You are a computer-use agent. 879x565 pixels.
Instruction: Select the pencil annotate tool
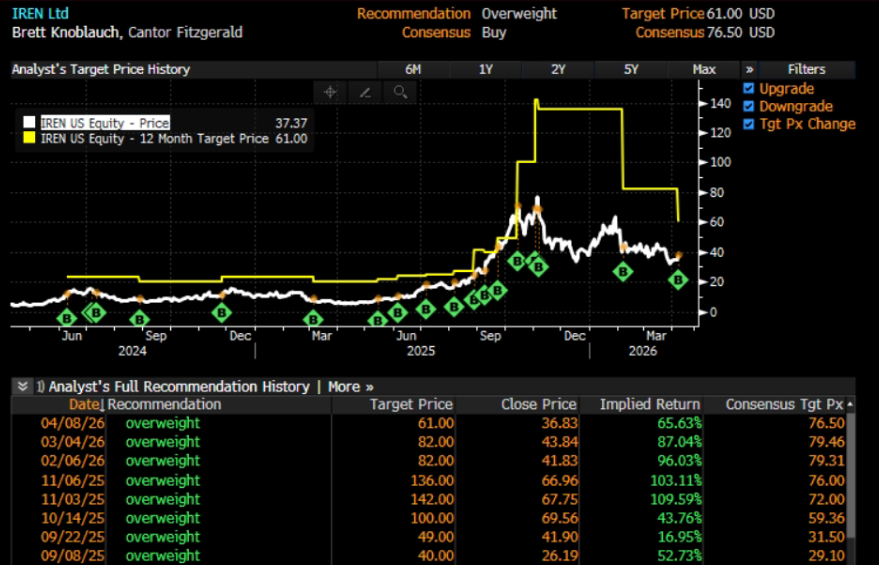(365, 92)
